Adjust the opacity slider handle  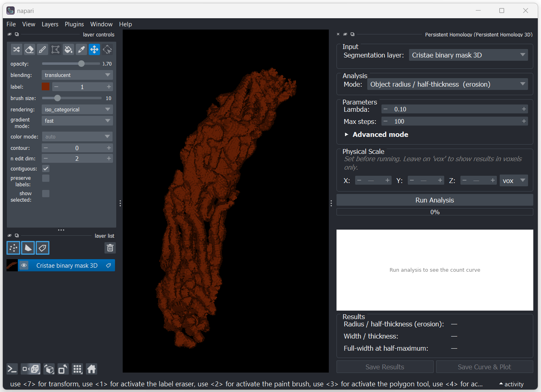pos(81,64)
